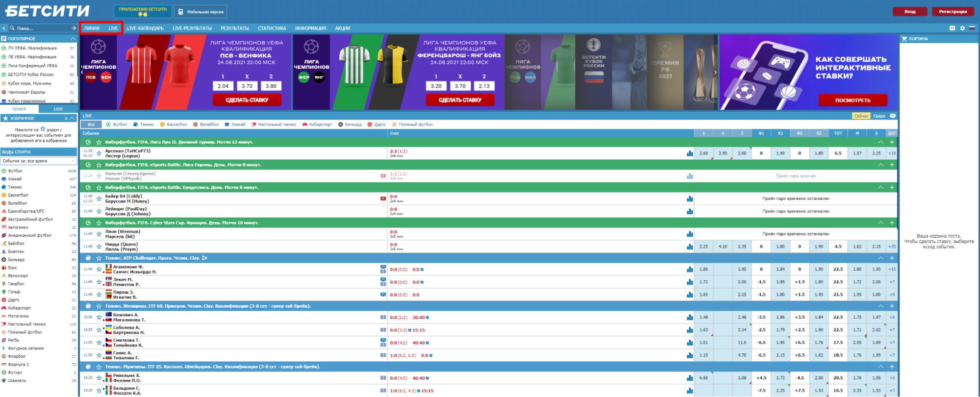
Task: Star the Байер 04 vs Боруссия М match
Action: [x=99, y=198]
